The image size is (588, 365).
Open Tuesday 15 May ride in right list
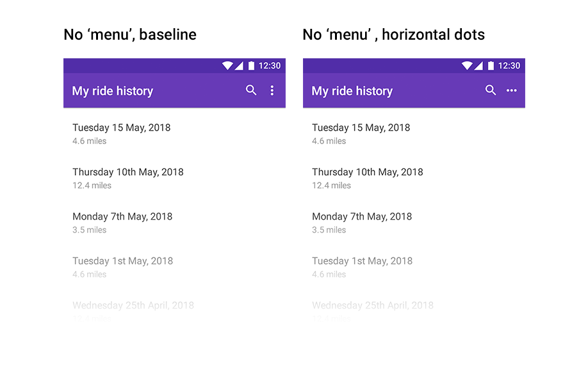[414, 134]
